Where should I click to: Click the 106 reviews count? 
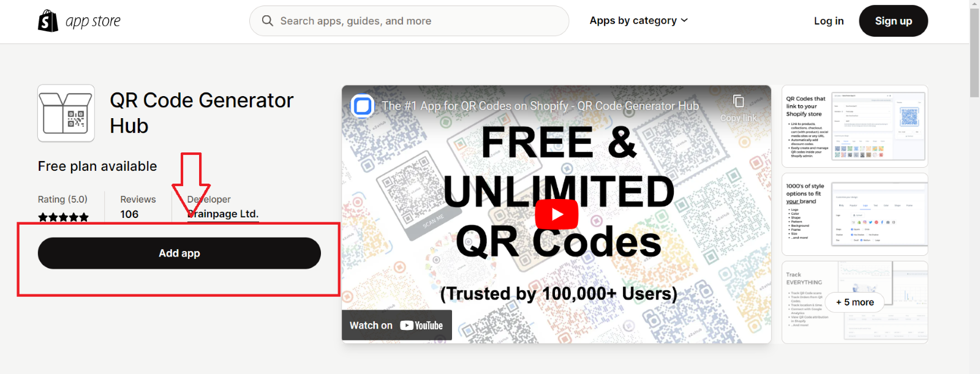129,214
